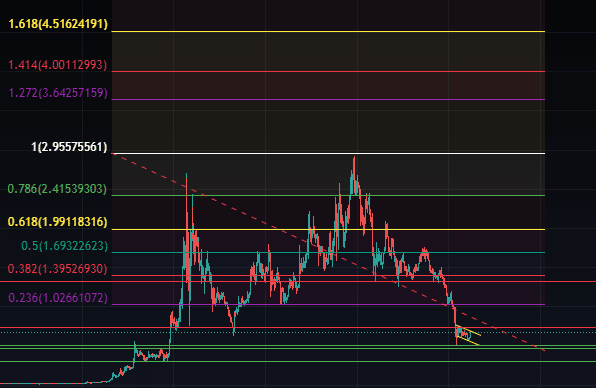Screen dimensions: 596x388
Task: Click the 0.382(1.39526930) level label
Action: [x=58, y=269]
